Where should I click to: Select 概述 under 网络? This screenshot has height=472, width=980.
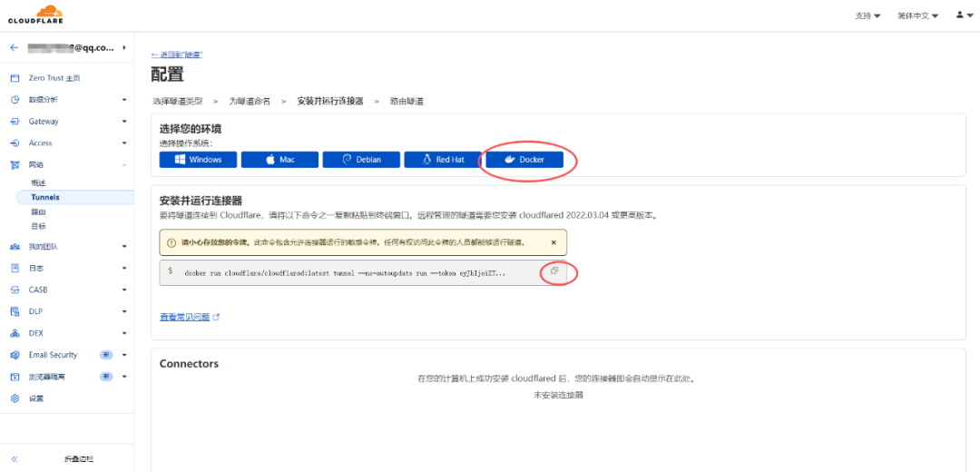coord(39,182)
